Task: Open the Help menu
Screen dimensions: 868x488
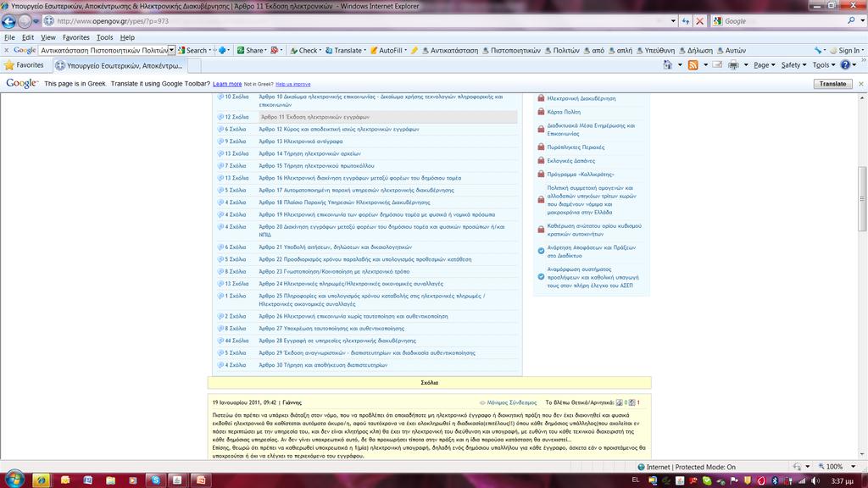Action: (x=127, y=37)
